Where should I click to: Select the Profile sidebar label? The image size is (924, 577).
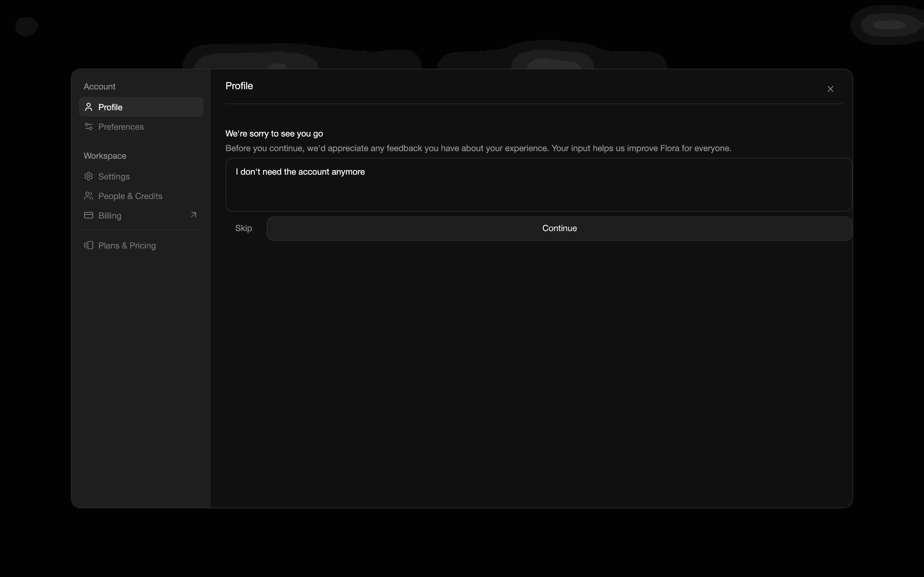(110, 107)
